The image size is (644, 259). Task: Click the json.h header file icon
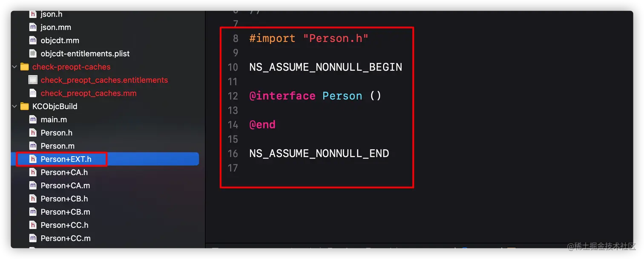pos(33,14)
